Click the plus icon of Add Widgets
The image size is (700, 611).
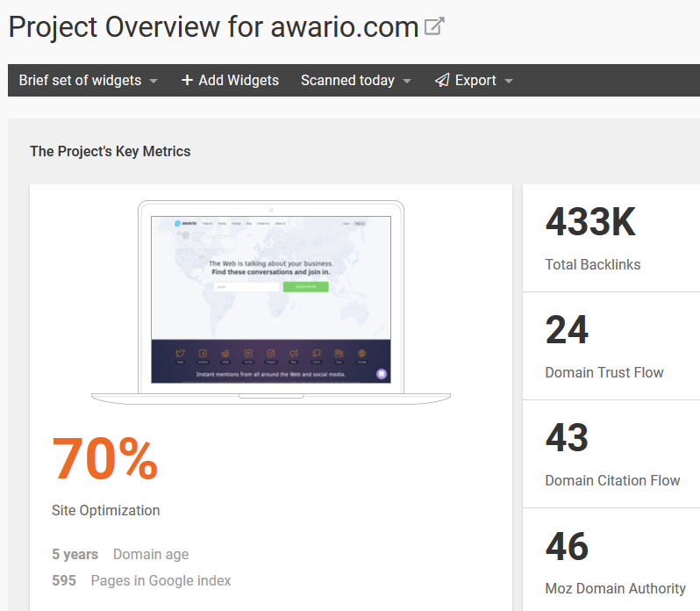(x=187, y=80)
